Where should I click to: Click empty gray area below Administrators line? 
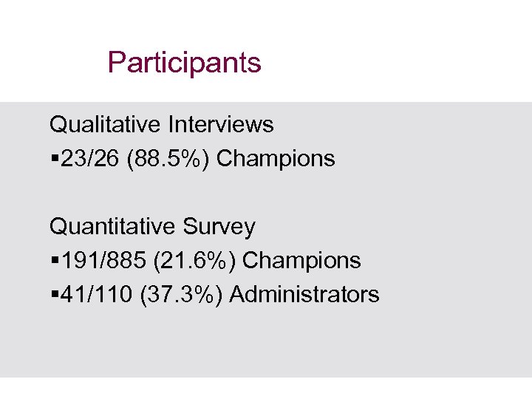click(266, 344)
